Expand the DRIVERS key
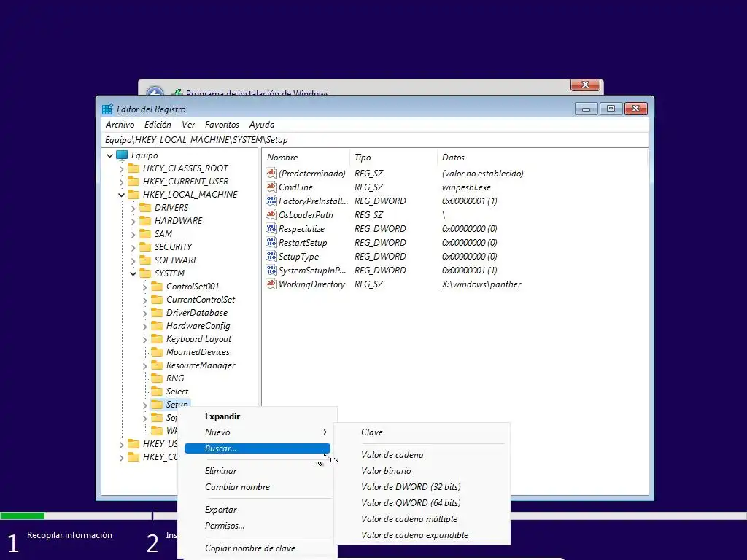 [133, 208]
